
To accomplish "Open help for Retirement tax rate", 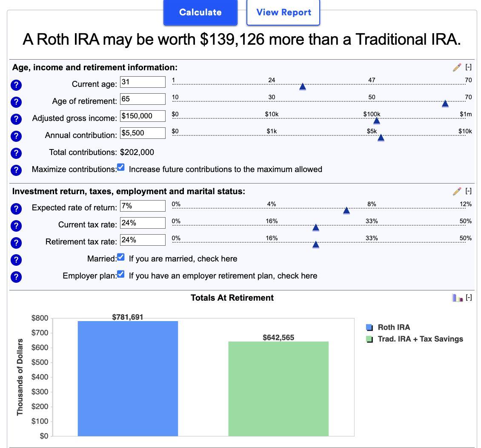I will [x=16, y=243].
